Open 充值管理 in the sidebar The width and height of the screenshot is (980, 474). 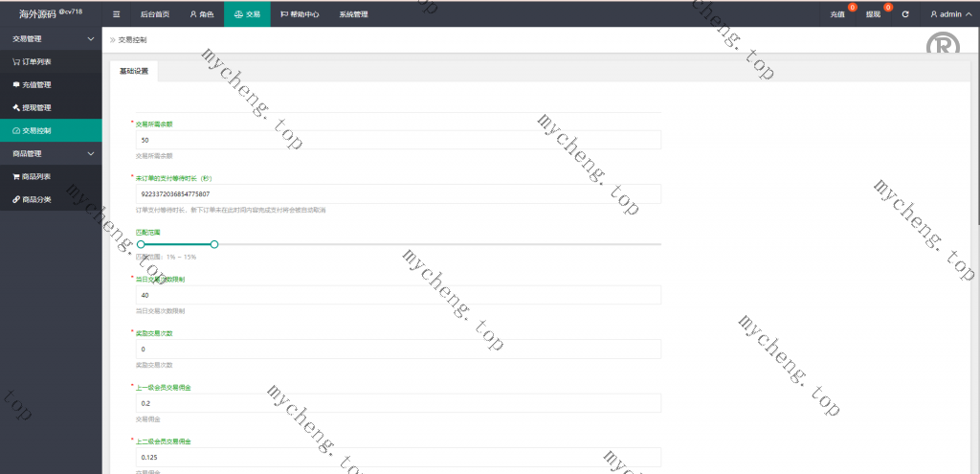pos(36,84)
